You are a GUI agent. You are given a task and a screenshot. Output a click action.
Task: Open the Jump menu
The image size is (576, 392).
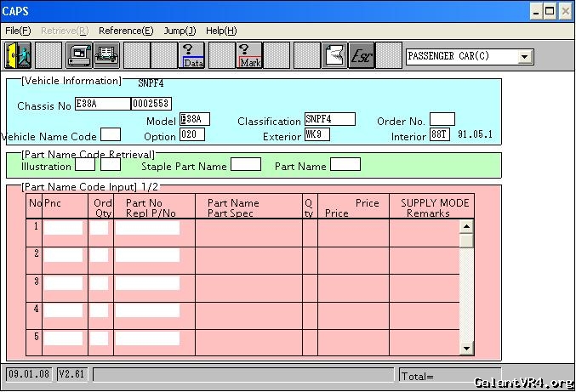[180, 31]
